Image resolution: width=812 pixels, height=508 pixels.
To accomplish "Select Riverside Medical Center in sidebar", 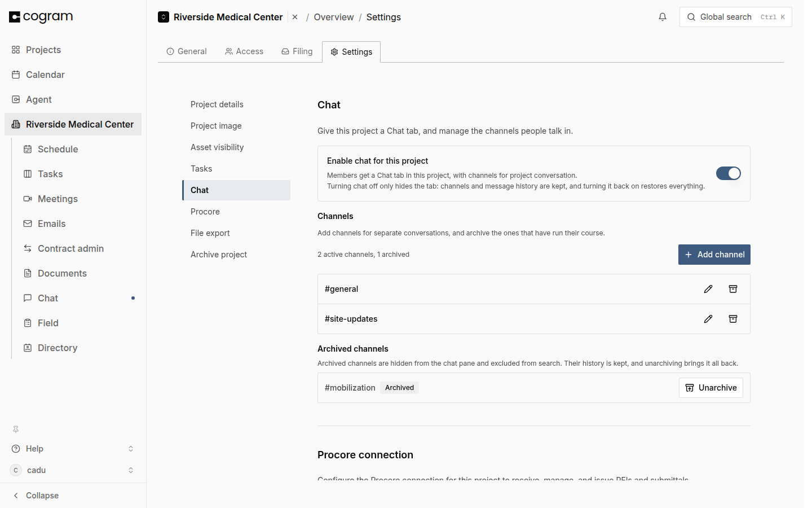I will (73, 124).
